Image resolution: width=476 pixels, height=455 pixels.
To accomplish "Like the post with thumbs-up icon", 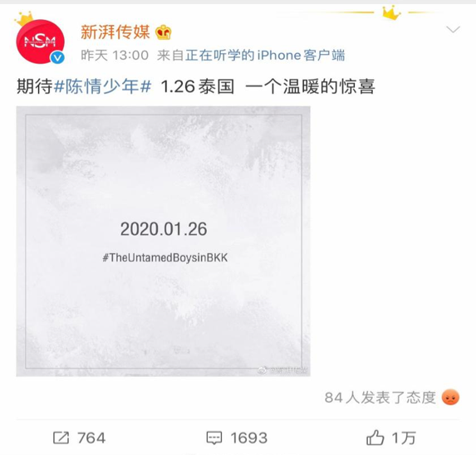I will click(x=375, y=438).
